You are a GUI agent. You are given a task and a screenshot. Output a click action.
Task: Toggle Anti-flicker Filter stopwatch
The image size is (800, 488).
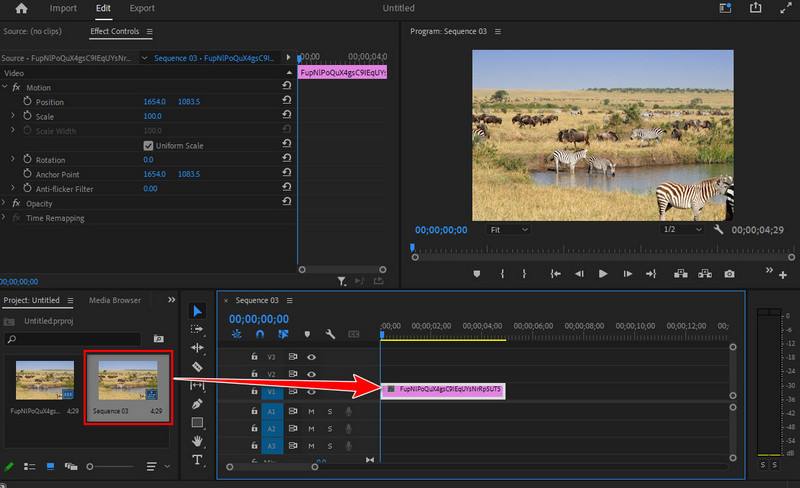tap(27, 188)
